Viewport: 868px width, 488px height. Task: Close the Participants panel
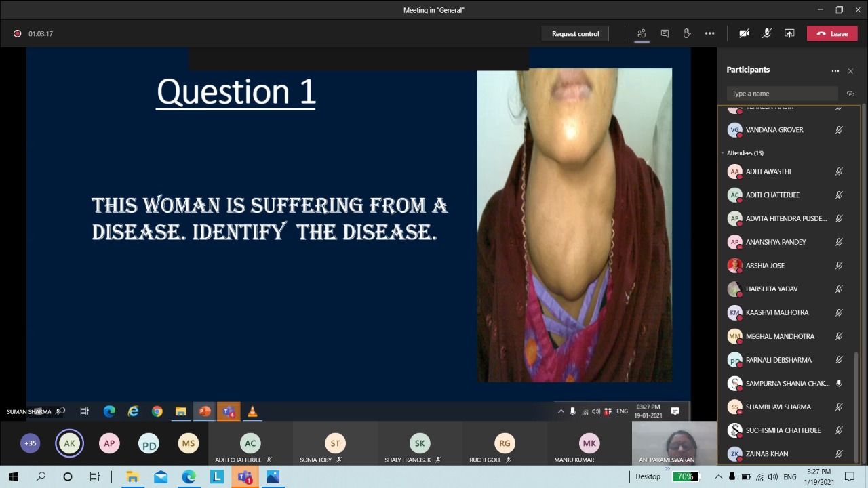(x=850, y=70)
